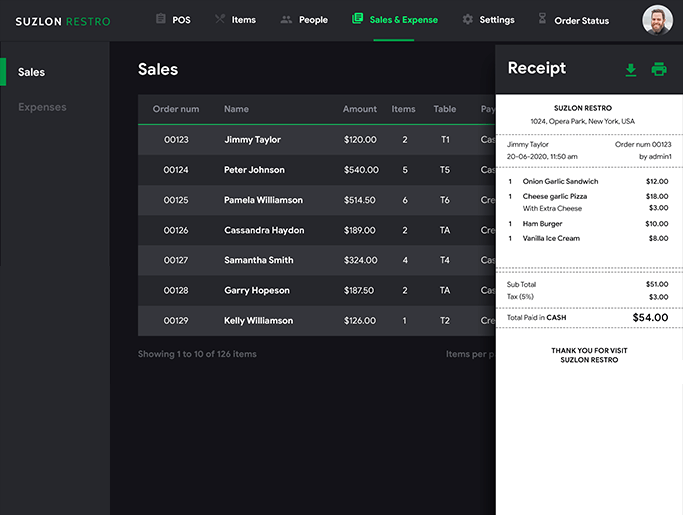This screenshot has width=683, height=515.
Task: Click the name Samantha Smith
Action: [x=259, y=260]
